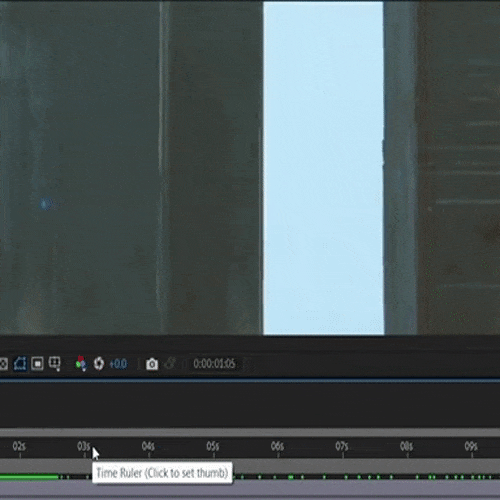Image resolution: width=500 pixels, height=500 pixels.
Task: Click the Show Snapshot icon
Action: click(170, 363)
